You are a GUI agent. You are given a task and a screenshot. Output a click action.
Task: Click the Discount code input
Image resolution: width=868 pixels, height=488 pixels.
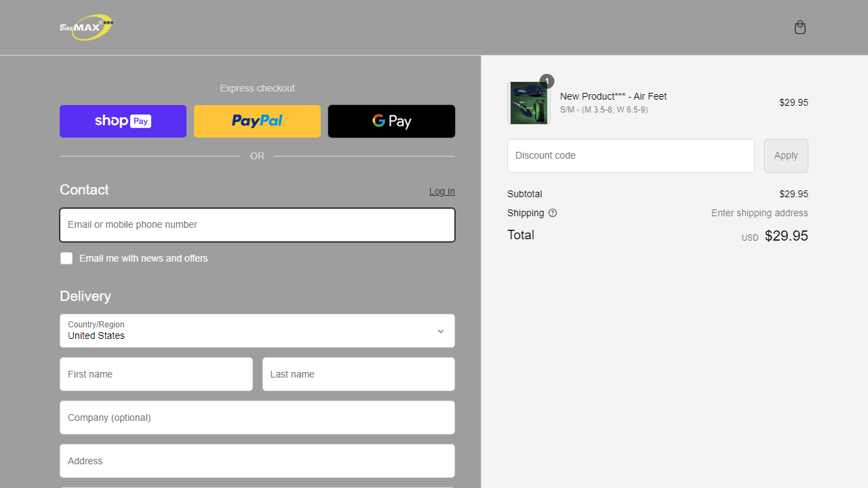tap(631, 156)
